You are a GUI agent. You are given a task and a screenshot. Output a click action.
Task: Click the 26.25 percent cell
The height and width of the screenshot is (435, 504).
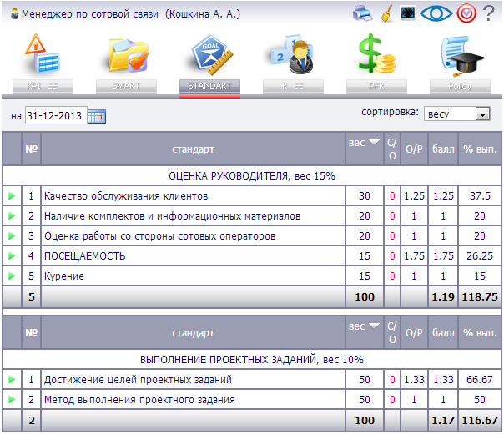480,256
